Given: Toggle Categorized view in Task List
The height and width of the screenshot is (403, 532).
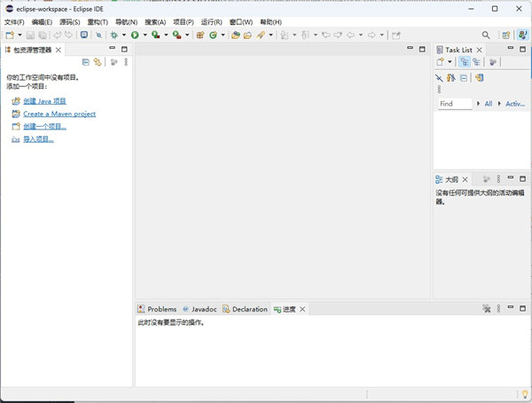Looking at the screenshot, I should pos(465,62).
